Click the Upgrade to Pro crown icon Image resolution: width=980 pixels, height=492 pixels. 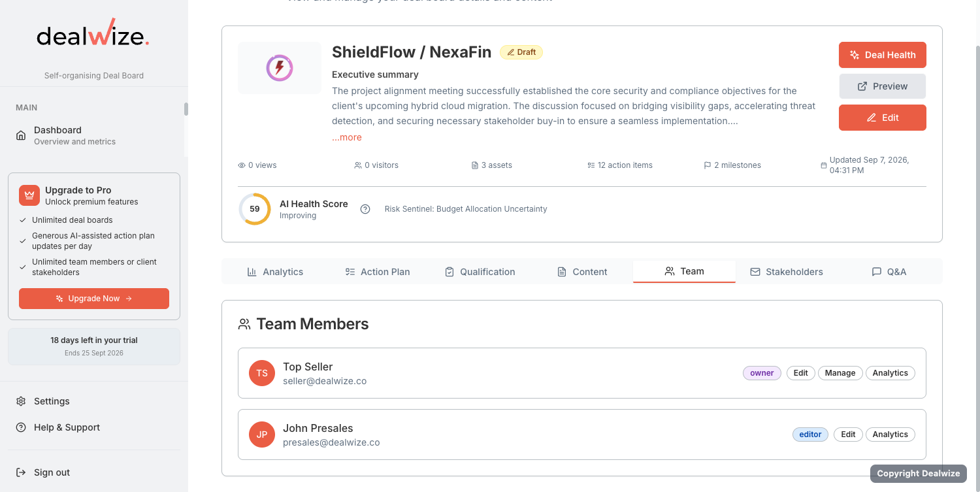[x=29, y=195]
